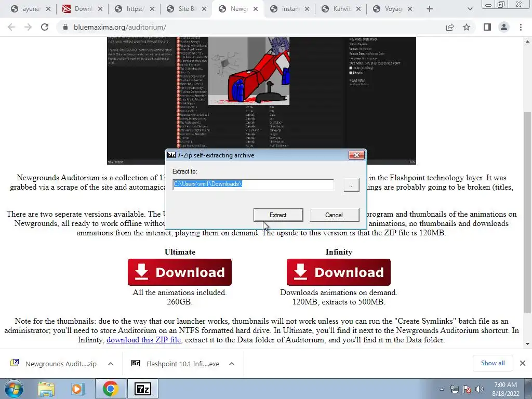
Task: Switch to the https:/ tab
Action: 135,9
